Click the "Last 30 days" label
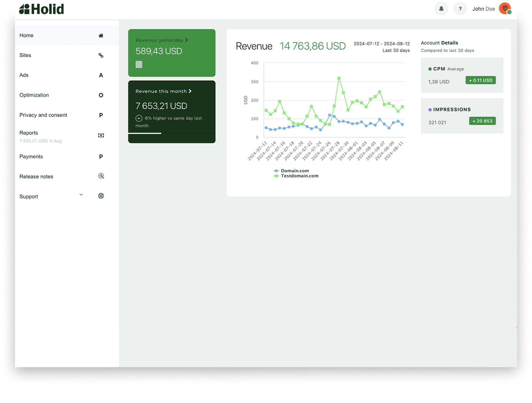Screen dimensions: 532x403 396,50
